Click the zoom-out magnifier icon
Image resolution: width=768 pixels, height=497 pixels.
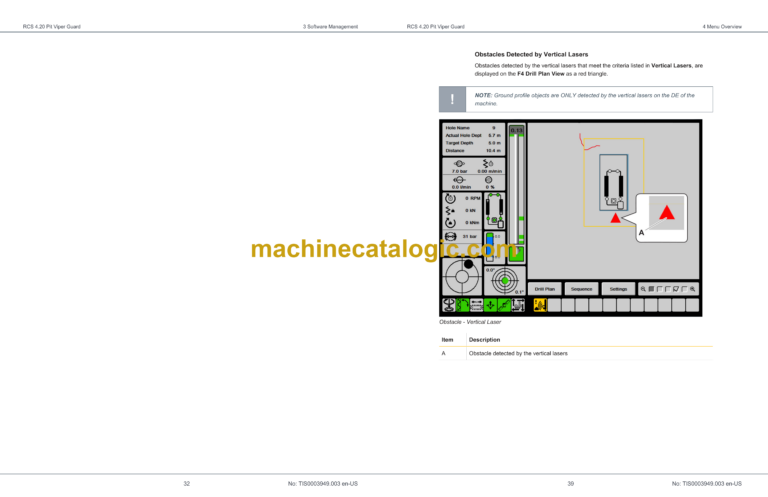[x=643, y=289]
